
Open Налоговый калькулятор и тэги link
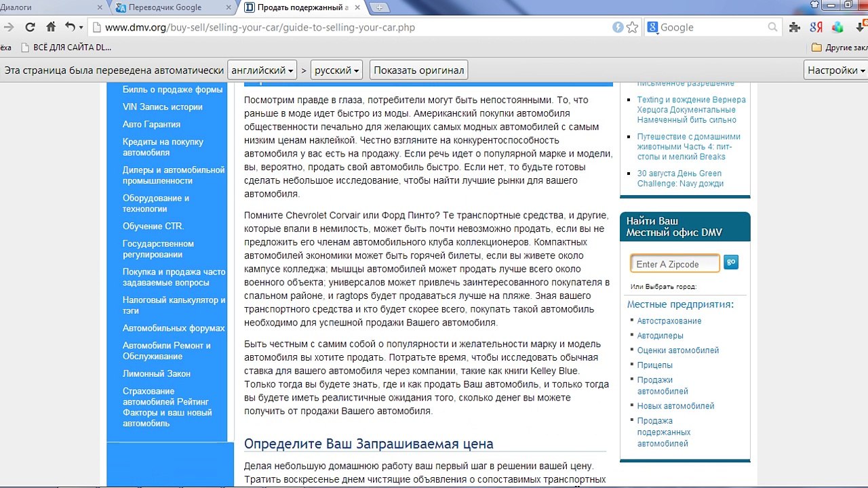pyautogui.click(x=174, y=305)
